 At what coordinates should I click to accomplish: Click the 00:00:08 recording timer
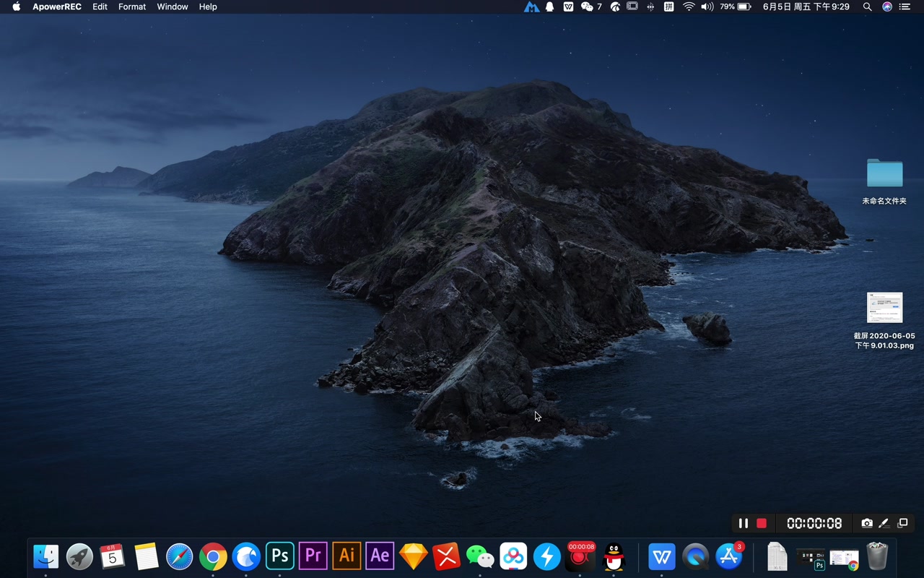click(x=814, y=523)
